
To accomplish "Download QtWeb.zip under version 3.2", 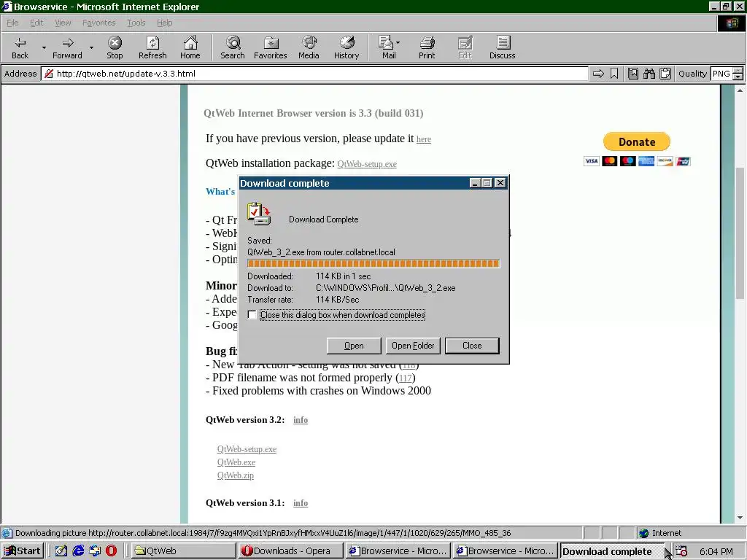I will 236,475.
